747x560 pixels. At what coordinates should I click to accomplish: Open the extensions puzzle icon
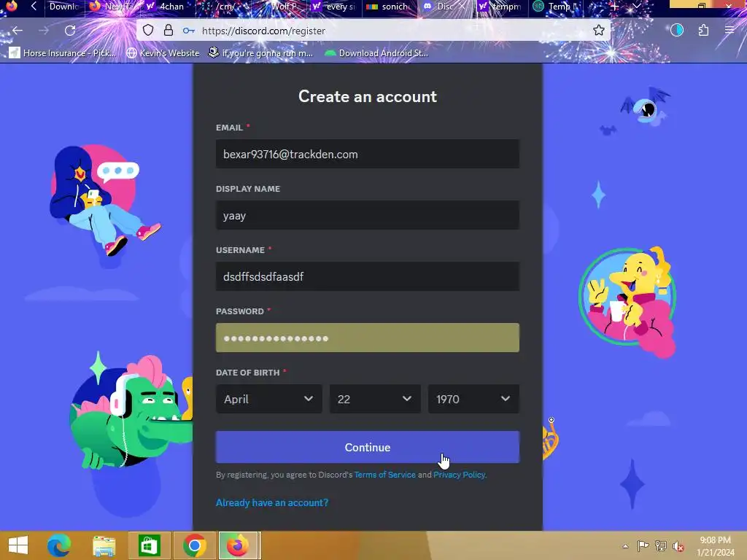tap(703, 31)
